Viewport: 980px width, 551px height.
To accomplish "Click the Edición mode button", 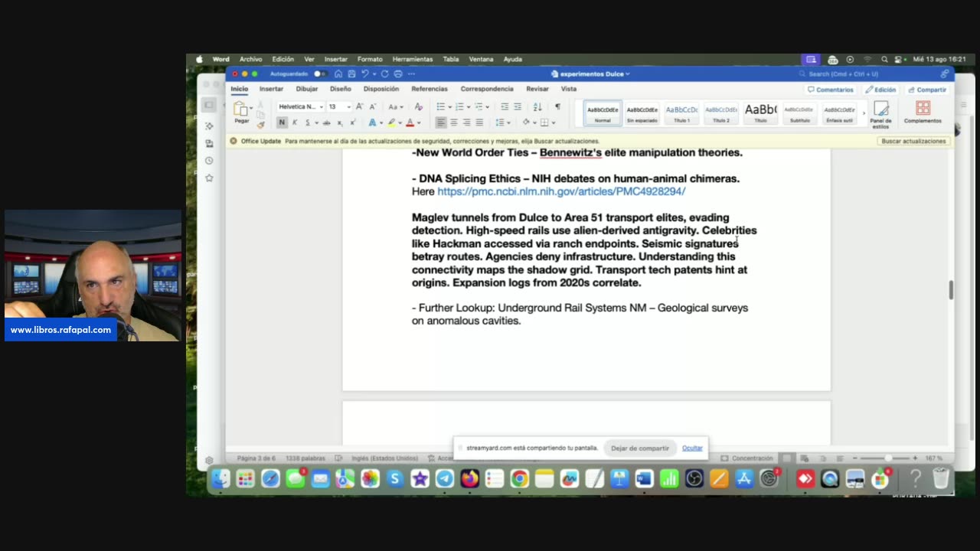I will pyautogui.click(x=880, y=90).
